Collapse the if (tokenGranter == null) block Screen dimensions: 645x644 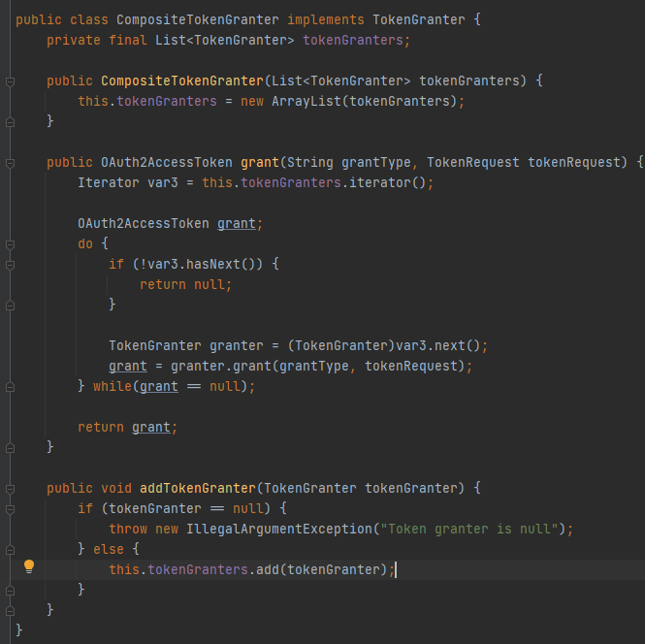click(x=11, y=509)
